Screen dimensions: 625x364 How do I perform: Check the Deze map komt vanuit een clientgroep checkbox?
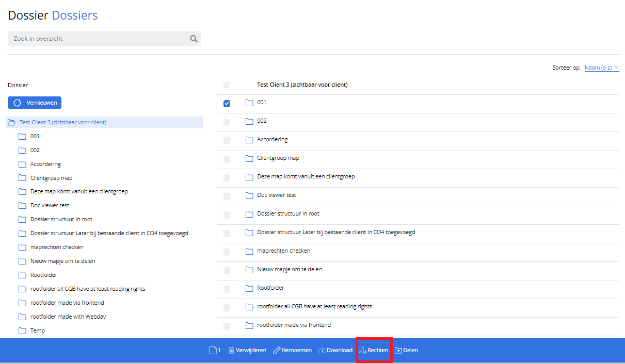pos(227,178)
